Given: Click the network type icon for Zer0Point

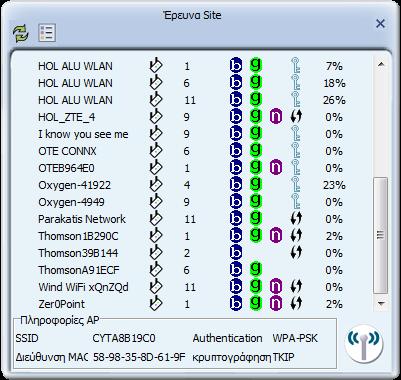Looking at the screenshot, I should coord(156,304).
